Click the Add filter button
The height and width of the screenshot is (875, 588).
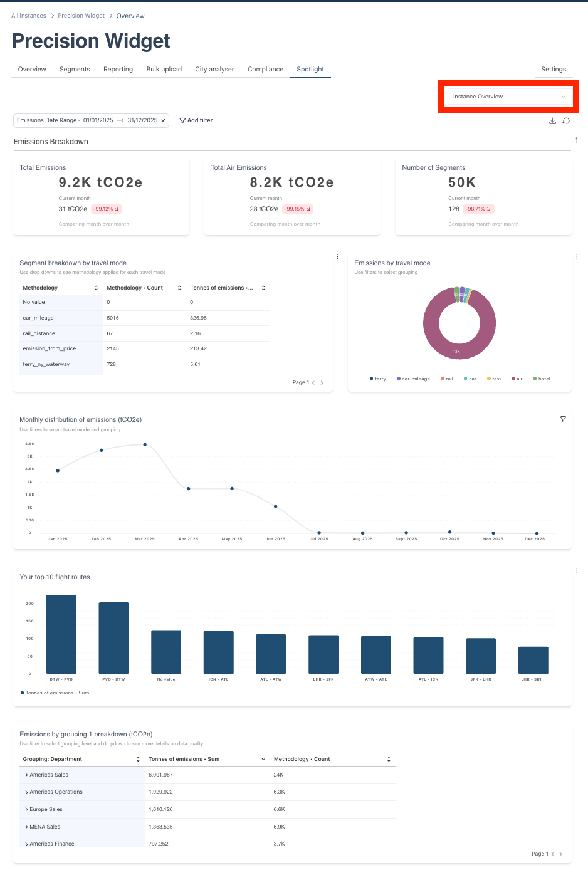tap(196, 120)
